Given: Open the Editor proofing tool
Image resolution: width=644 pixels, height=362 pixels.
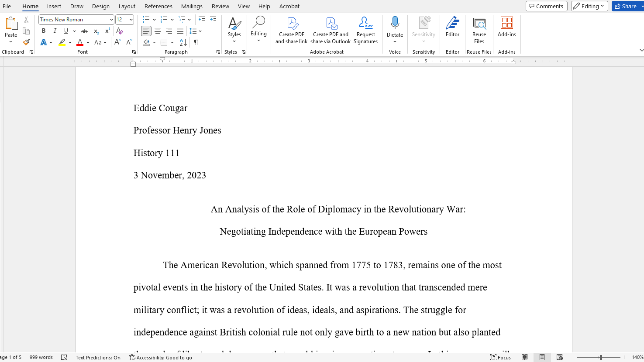Looking at the screenshot, I should (452, 27).
